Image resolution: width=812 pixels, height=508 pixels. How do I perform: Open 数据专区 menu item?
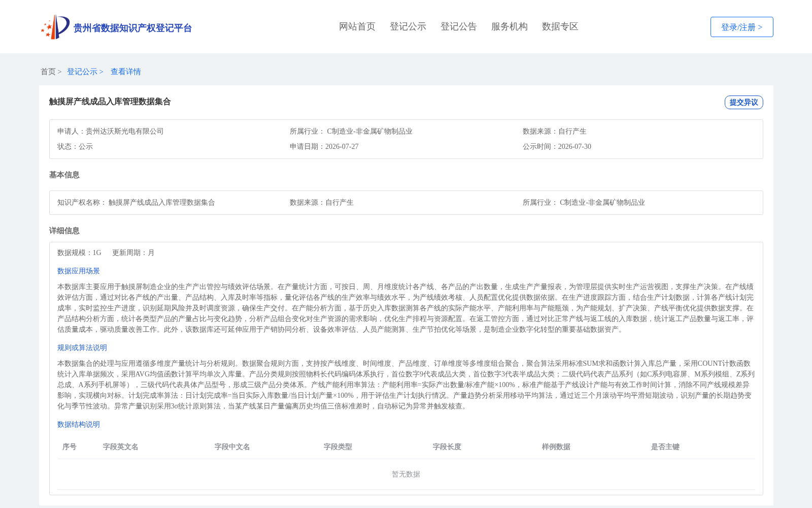click(x=560, y=26)
